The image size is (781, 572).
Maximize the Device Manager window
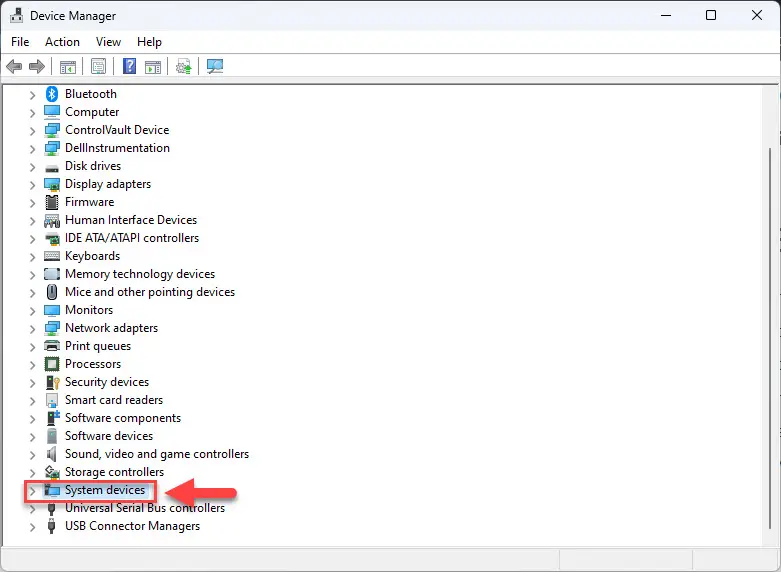pyautogui.click(x=711, y=15)
